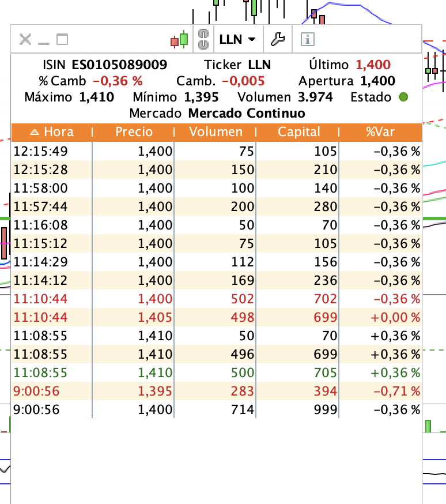The image size is (446, 504).
Task: Open the wrench settings tool
Action: point(278,40)
